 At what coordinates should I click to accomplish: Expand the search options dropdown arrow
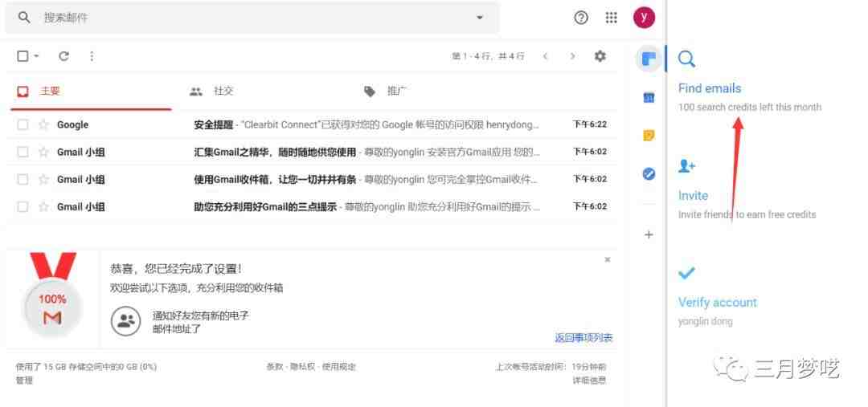pos(479,18)
